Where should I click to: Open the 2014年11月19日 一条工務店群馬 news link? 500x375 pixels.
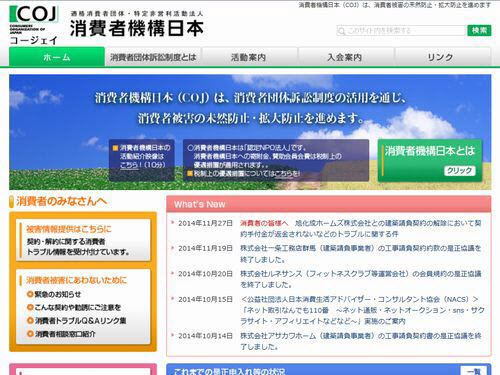pos(361,254)
